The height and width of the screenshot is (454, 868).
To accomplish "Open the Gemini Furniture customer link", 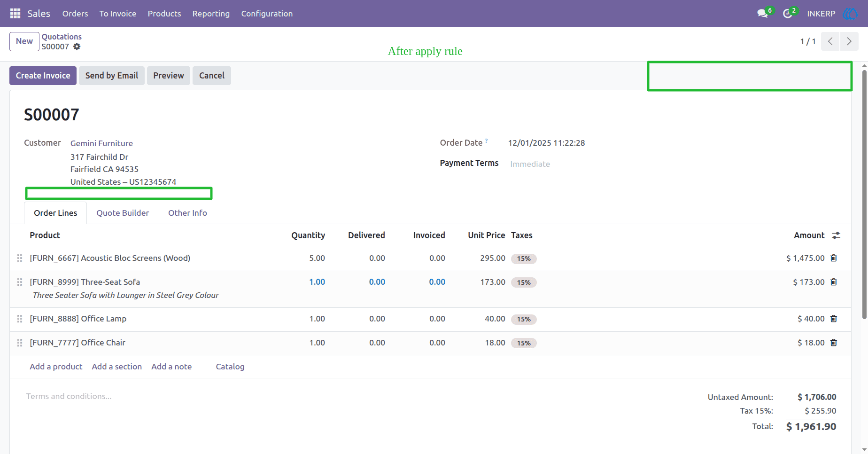I will [101, 143].
